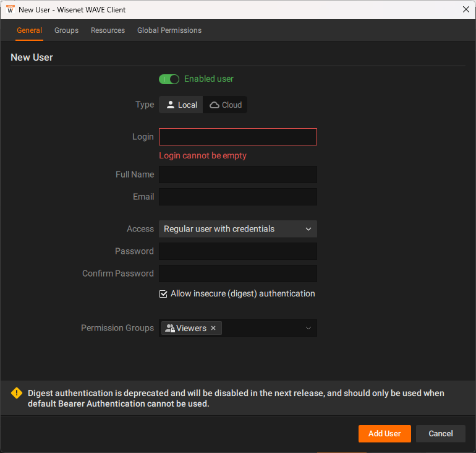Image resolution: width=476 pixels, height=453 pixels.
Task: Open the Groups tab
Action: 67,30
